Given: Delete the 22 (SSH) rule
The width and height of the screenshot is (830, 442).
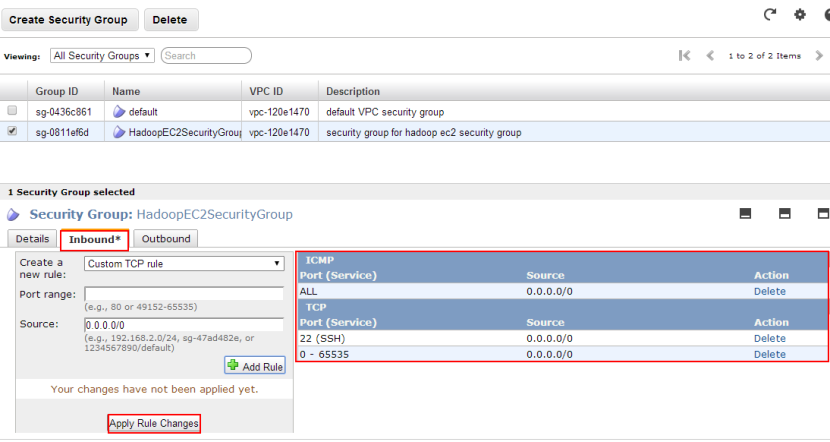Looking at the screenshot, I should 770,338.
